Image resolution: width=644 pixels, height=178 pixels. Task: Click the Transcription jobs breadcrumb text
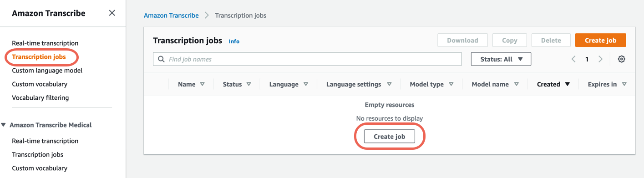pos(240,15)
